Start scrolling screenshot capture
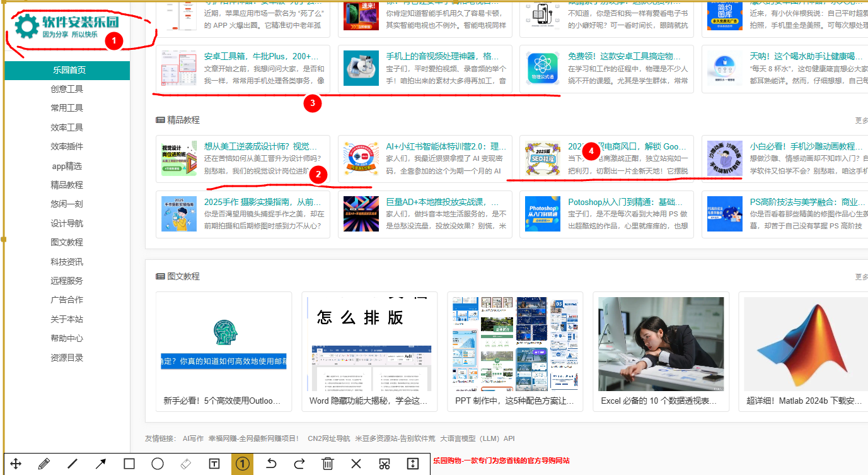 click(x=413, y=464)
